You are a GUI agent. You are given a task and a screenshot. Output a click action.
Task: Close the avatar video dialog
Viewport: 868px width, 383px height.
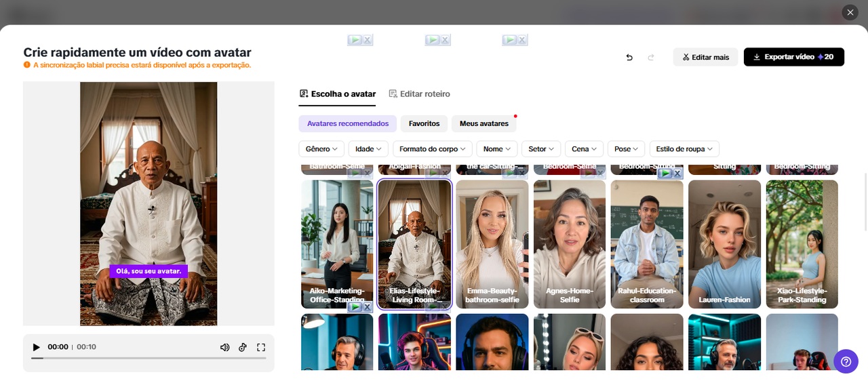click(850, 12)
